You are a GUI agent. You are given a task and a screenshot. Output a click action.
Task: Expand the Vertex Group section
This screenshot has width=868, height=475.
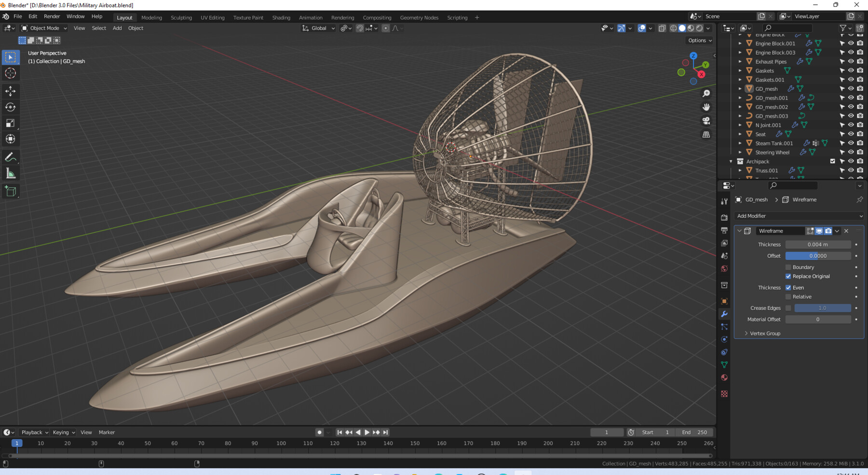coord(764,333)
